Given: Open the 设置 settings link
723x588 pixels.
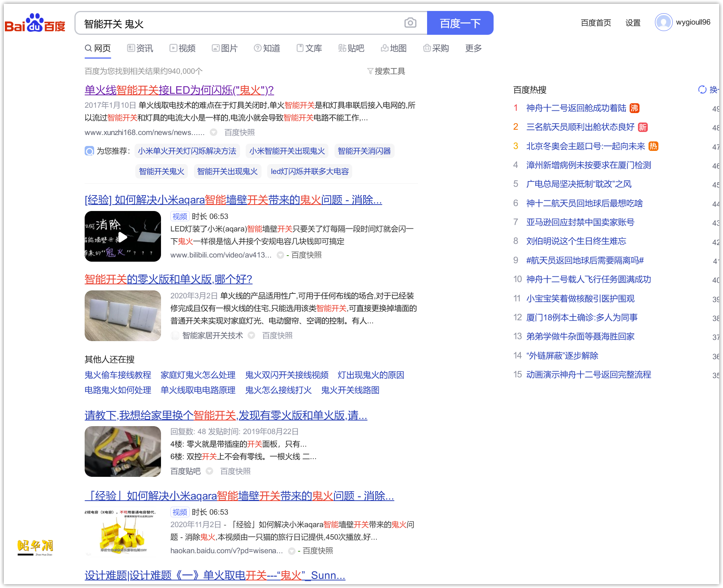Looking at the screenshot, I should coord(633,23).
